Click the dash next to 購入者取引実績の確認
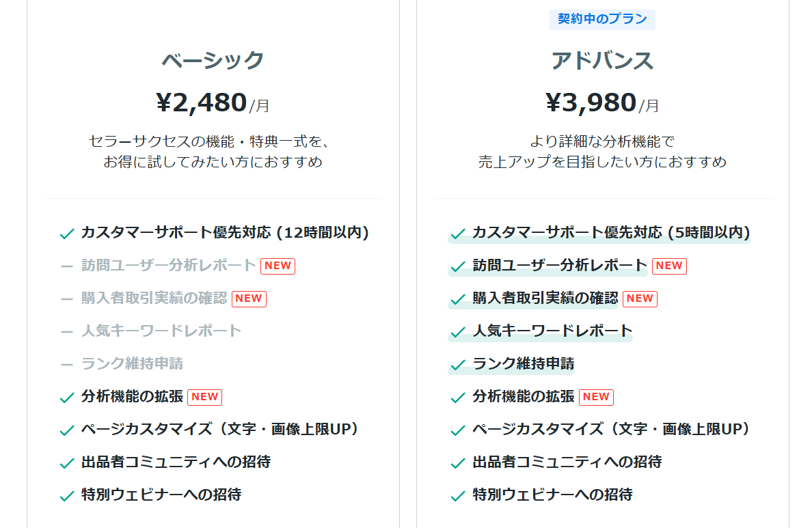 [x=66, y=298]
